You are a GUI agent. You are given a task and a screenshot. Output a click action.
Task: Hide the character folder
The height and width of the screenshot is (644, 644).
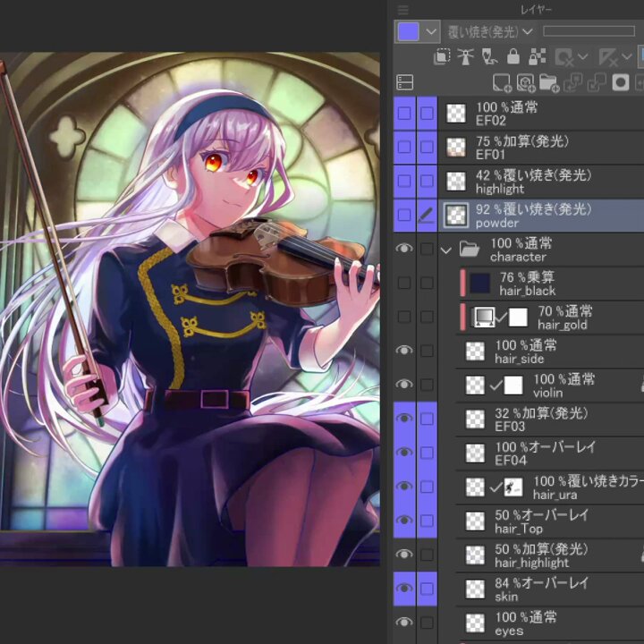click(404, 249)
